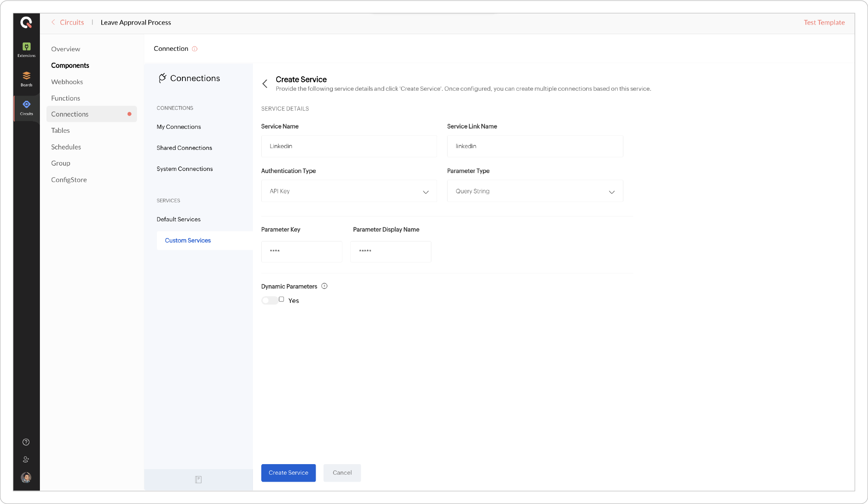The image size is (868, 504).
Task: Check the Dynamic Parameters Yes checkbox
Action: point(281,299)
